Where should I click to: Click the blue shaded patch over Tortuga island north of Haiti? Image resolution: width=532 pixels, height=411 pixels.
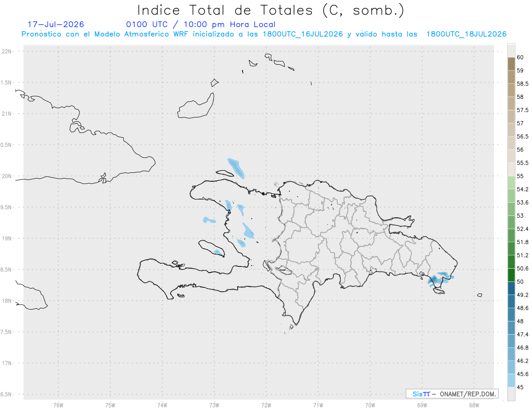pos(236,168)
